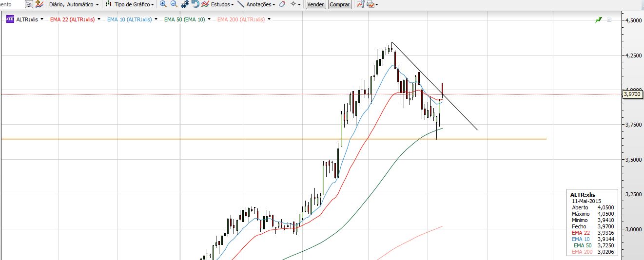
Task: Click the 11-Mai-2015 date in data box
Action: tap(586, 201)
